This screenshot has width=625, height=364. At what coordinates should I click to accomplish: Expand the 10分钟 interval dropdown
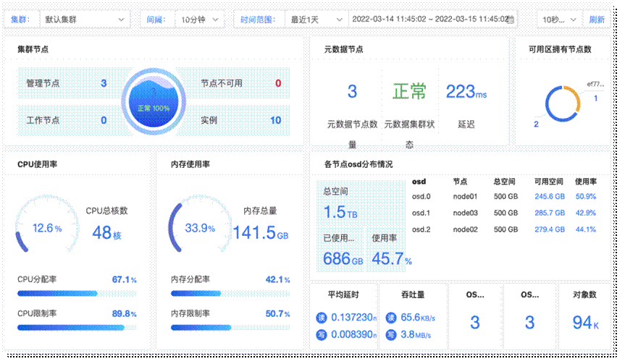pos(200,20)
